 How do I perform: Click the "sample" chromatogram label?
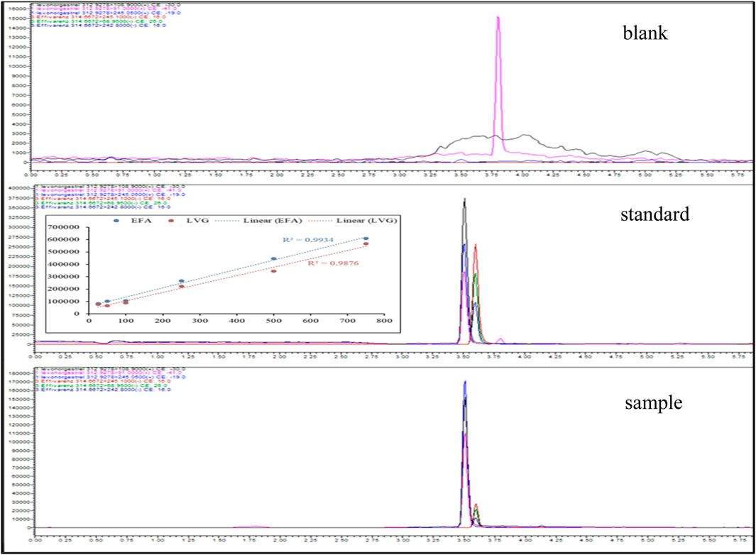[x=653, y=403]
